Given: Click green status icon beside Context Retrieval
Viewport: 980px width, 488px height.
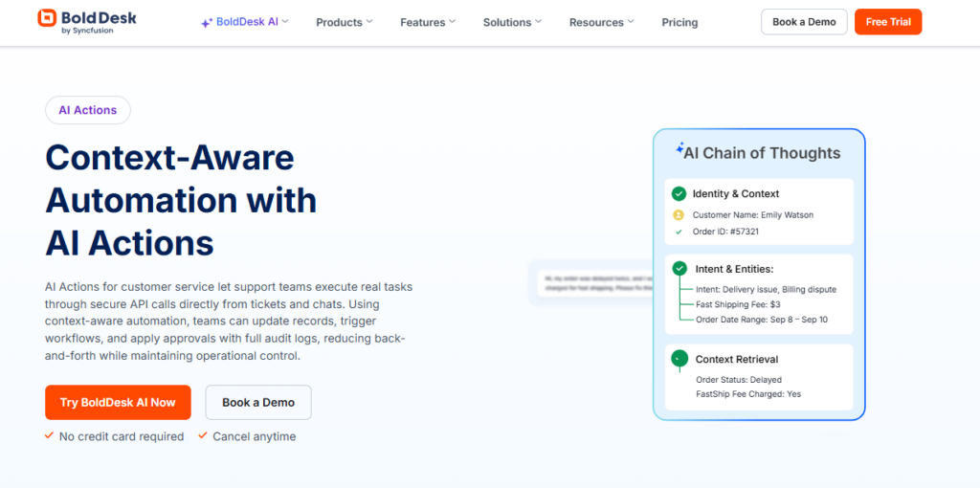Looking at the screenshot, I should (679, 359).
